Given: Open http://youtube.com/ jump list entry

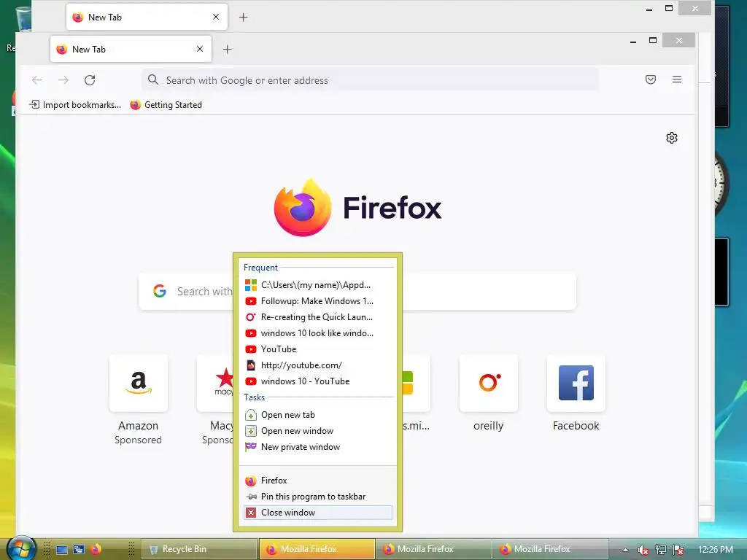Looking at the screenshot, I should (x=318, y=365).
